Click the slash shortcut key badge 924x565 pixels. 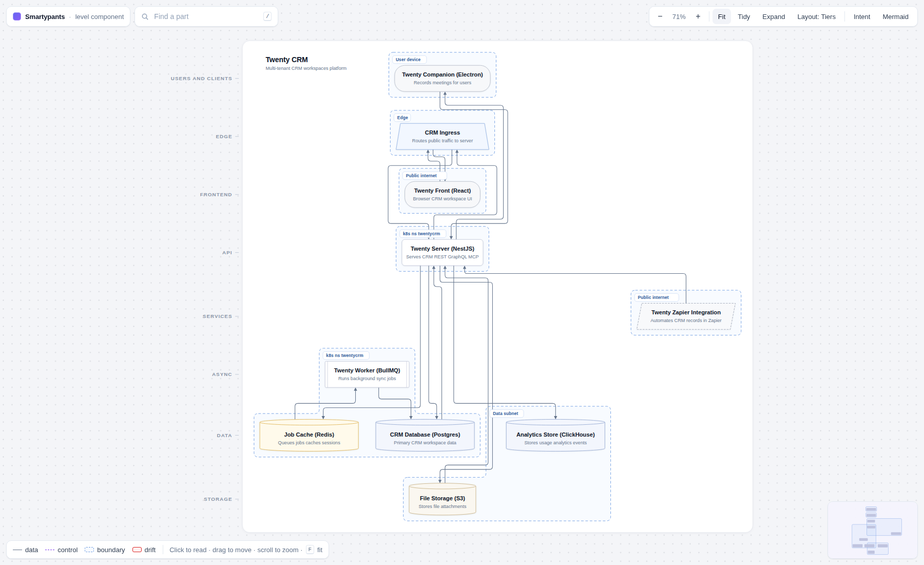tap(267, 16)
